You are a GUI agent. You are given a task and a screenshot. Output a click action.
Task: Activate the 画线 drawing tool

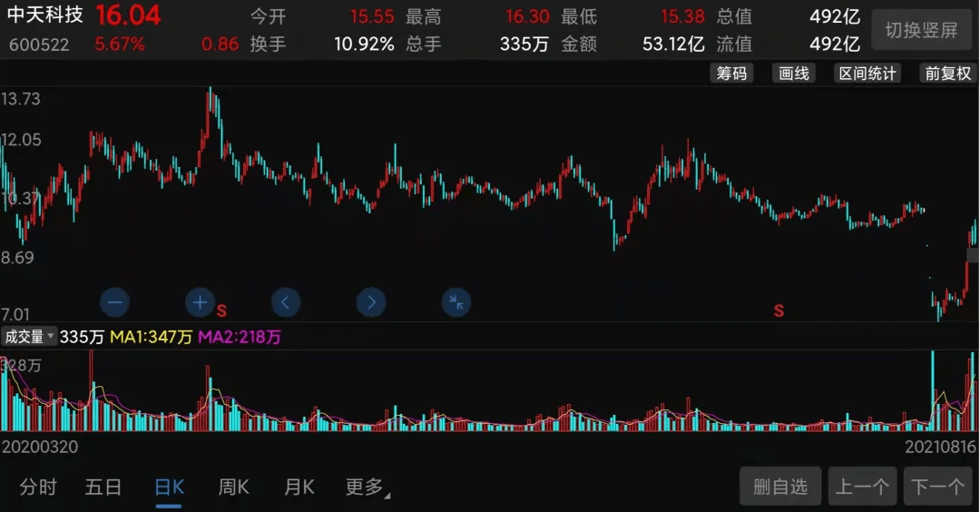tap(794, 74)
